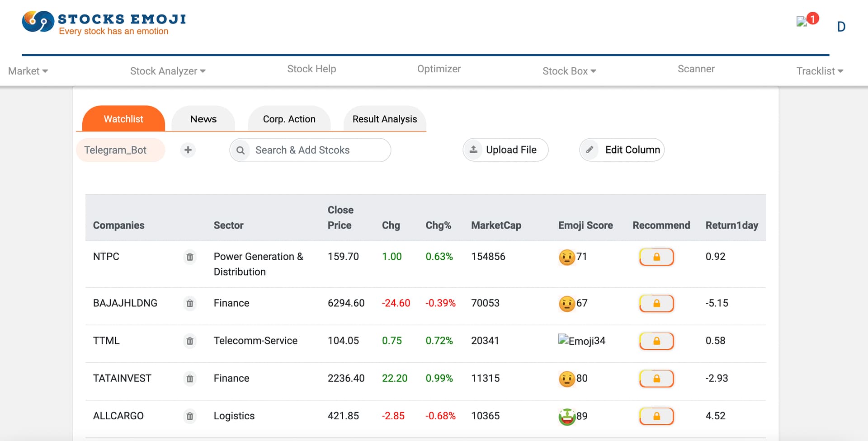Viewport: 868px width, 441px height.
Task: Click the Logistics sector cell
Action: 234,416
